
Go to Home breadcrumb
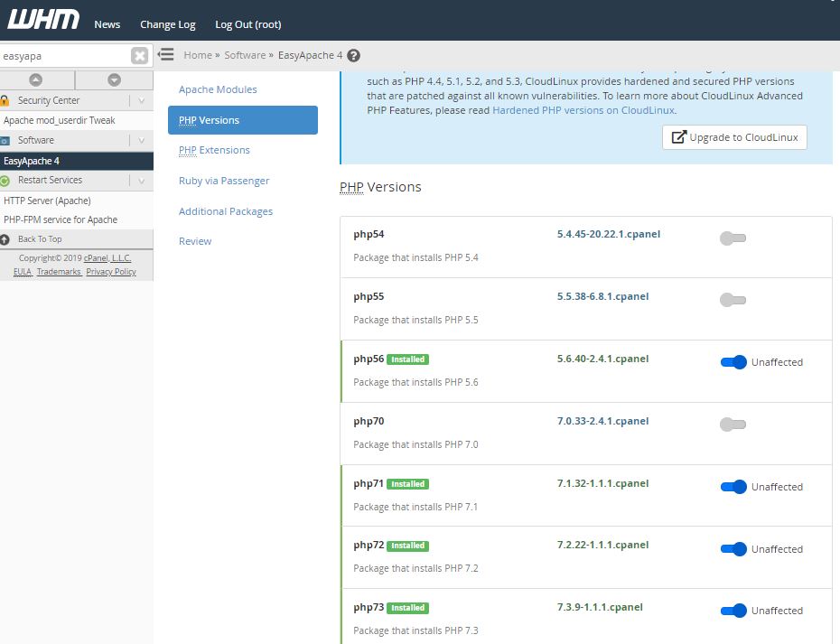point(198,55)
